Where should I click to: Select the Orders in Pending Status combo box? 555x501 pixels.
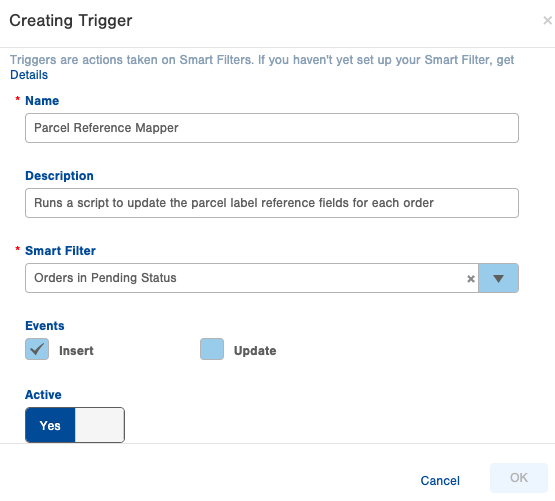pos(252,278)
